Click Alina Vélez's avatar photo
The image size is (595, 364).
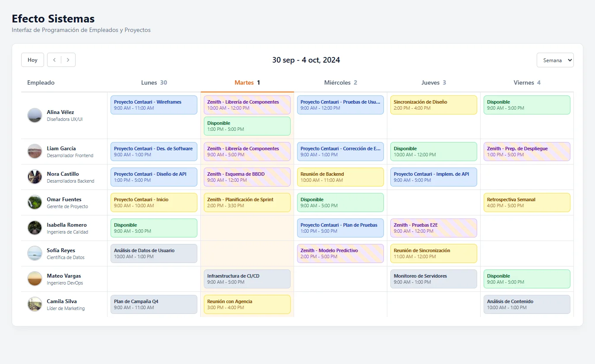pos(35,115)
